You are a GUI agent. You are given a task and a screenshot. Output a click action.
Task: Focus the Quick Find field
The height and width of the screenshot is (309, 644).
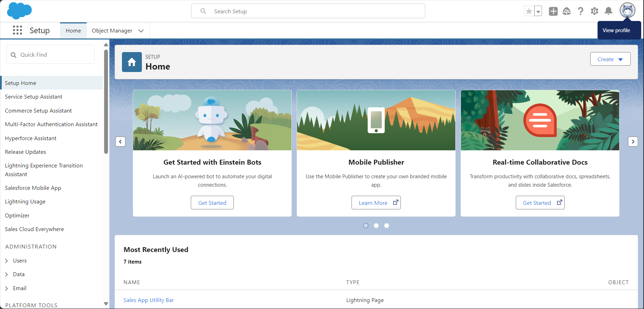click(51, 55)
